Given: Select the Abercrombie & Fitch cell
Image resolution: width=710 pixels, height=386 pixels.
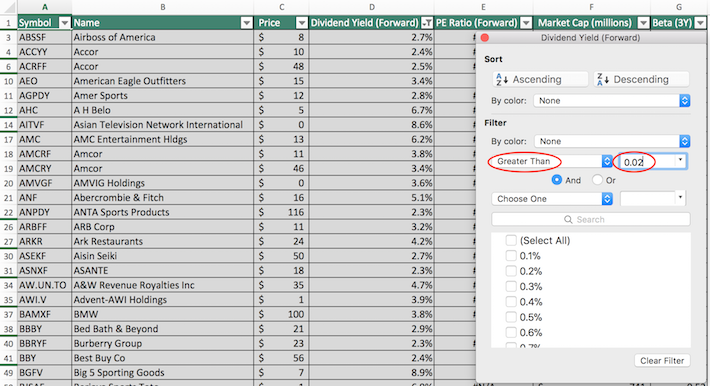Looking at the screenshot, I should [x=163, y=198].
